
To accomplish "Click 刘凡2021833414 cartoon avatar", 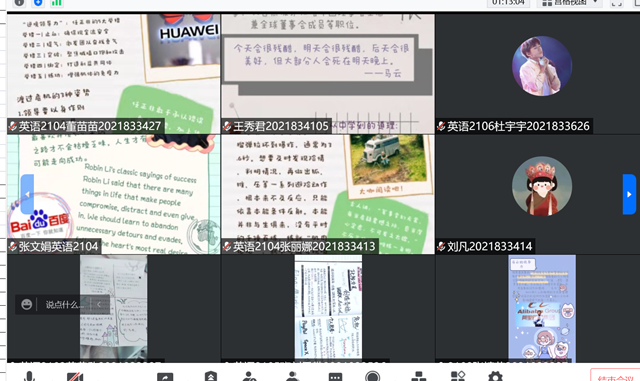I will [x=542, y=186].
